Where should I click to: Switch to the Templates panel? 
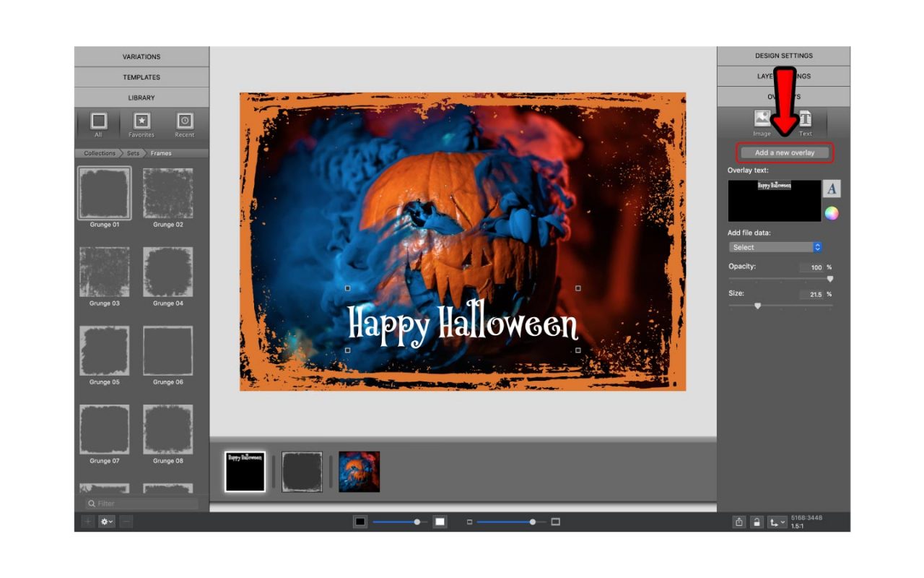(141, 77)
